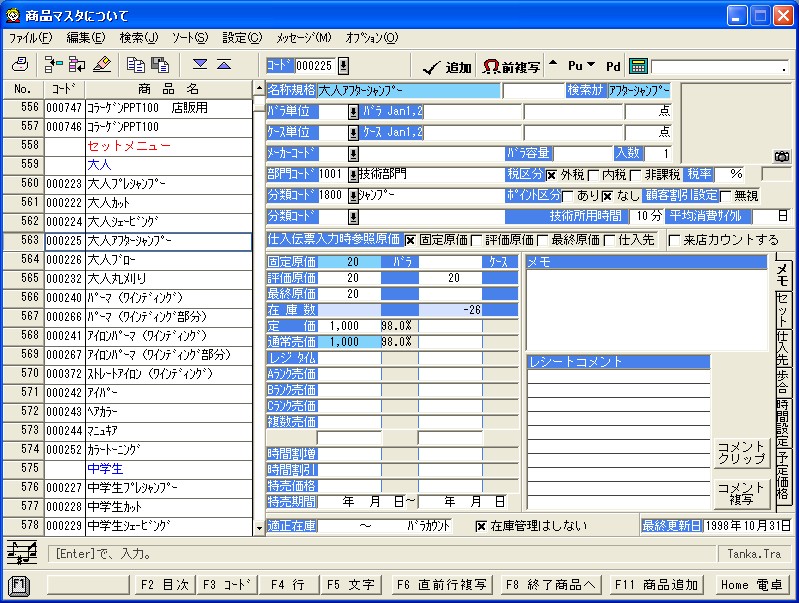The width and height of the screenshot is (799, 603).
Task: Check the 評価原価 checkbox
Action: pos(476,240)
